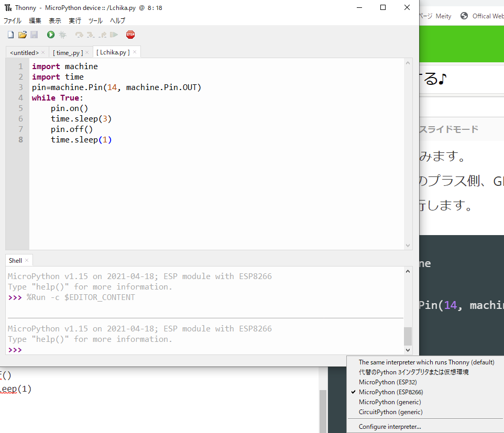Close the time_.py tab
The width and height of the screenshot is (504, 433).
(87, 52)
